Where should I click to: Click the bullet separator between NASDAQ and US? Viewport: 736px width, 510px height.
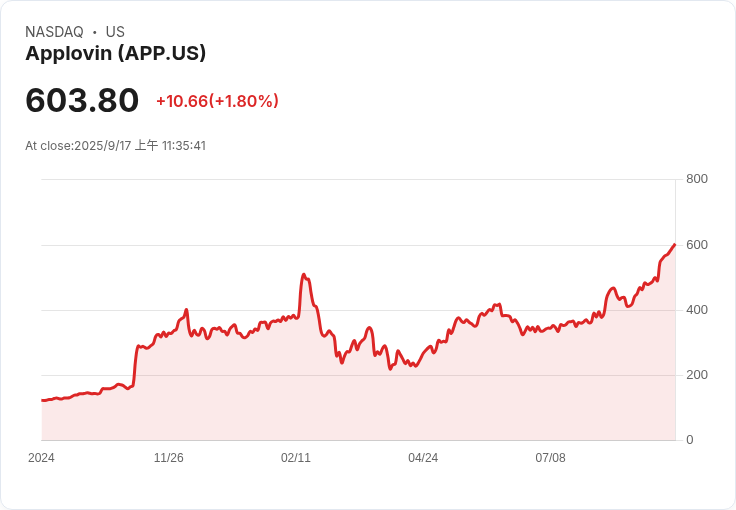pos(94,32)
